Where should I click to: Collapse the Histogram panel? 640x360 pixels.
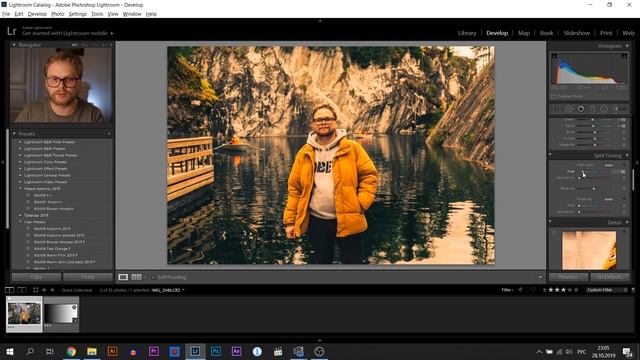[627, 46]
